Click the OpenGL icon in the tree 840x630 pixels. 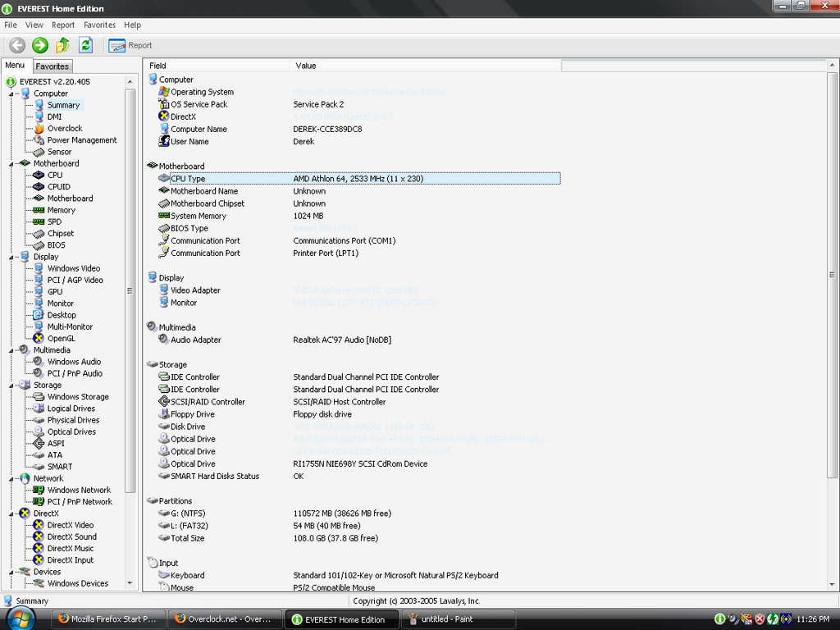[39, 339]
